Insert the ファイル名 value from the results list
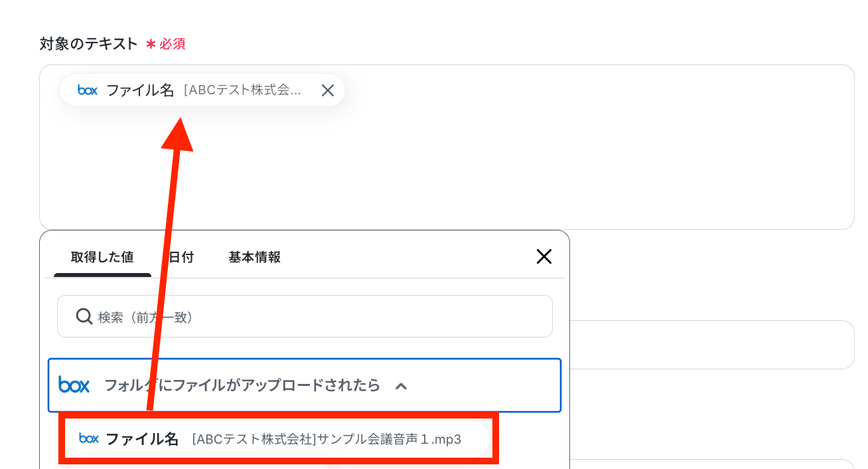Image resolution: width=868 pixels, height=469 pixels. click(141, 439)
